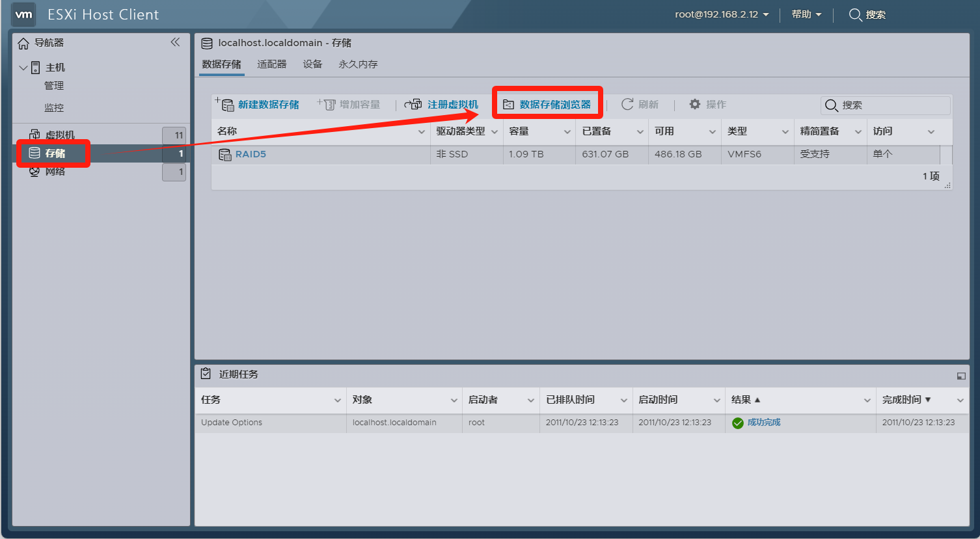Select Network (网络) in navigator
The height and width of the screenshot is (539, 980).
pyautogui.click(x=55, y=172)
